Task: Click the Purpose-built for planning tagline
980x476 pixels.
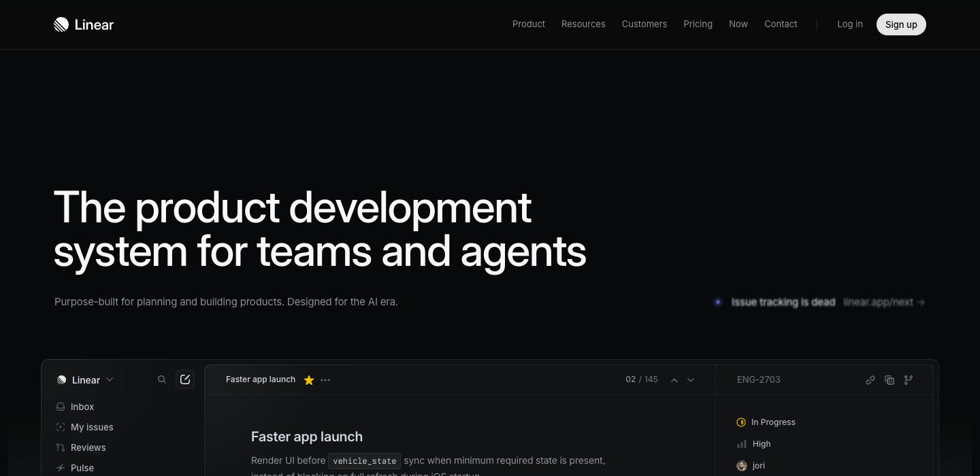Action: [226, 301]
